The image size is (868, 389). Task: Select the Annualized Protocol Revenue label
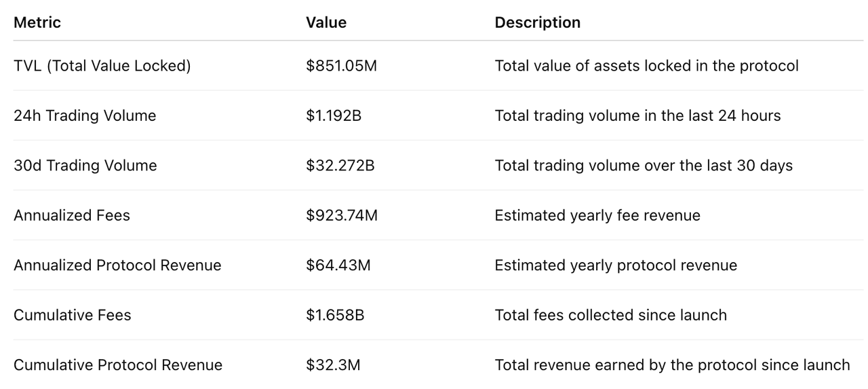(117, 265)
